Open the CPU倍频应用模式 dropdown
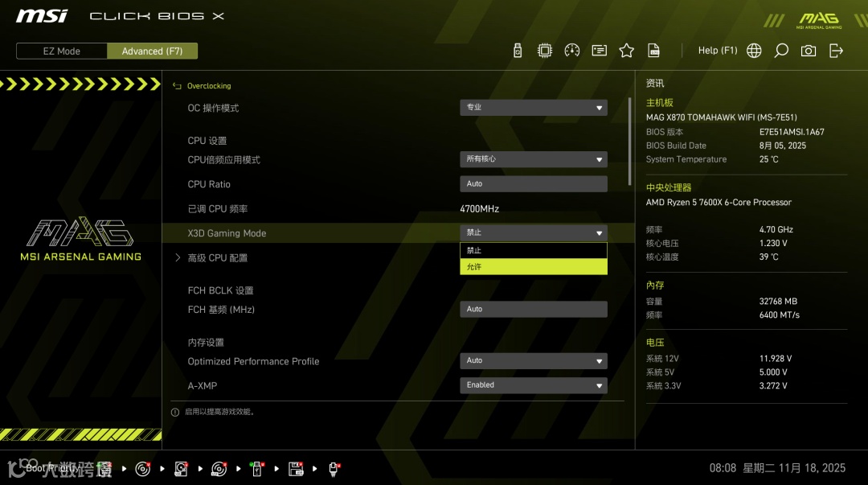This screenshot has height=485, width=868. (534, 159)
